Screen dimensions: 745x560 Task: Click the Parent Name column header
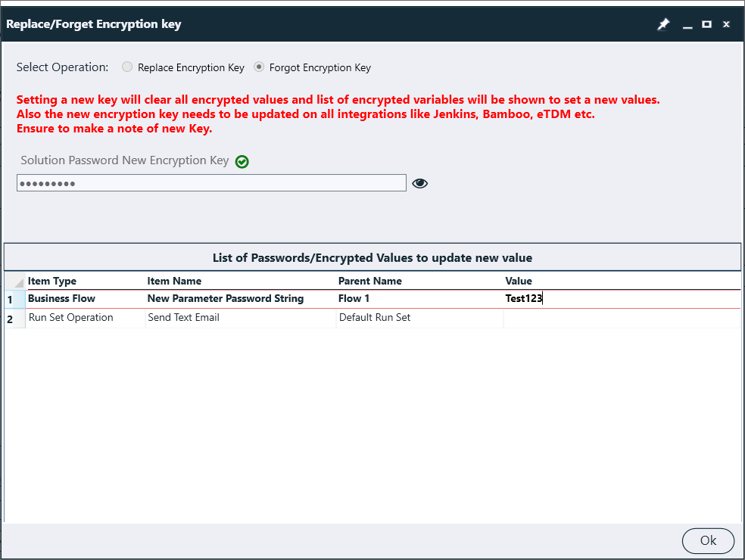[x=370, y=281]
